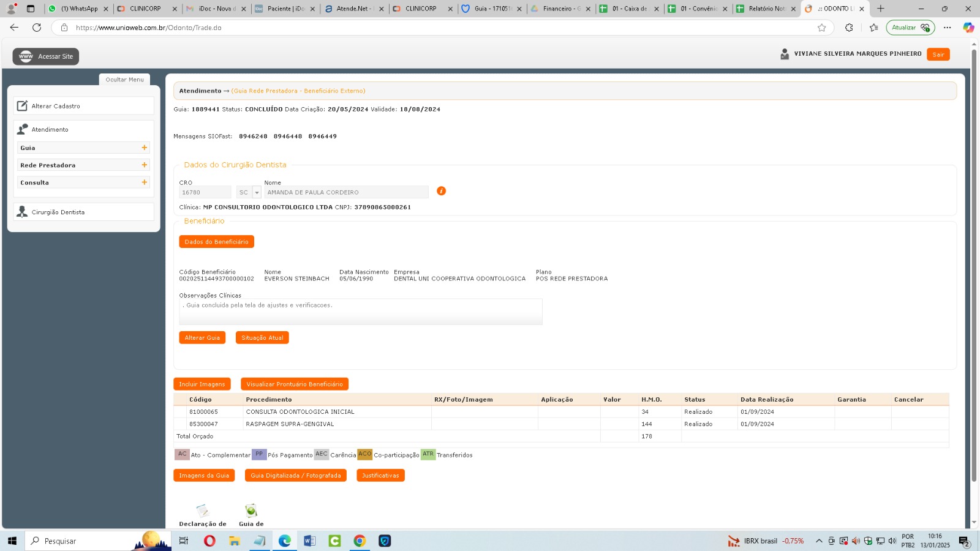This screenshot has width=980, height=551.
Task: Click the browser favorites star icon
Action: [821, 28]
